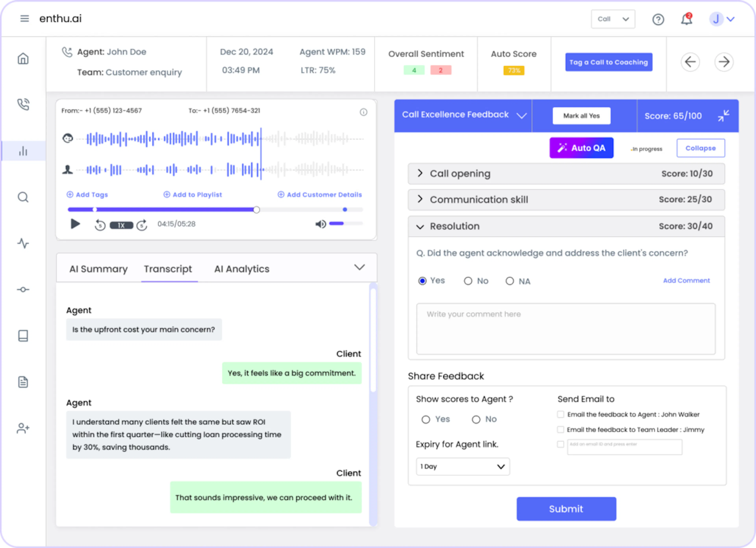Switch to the AI Analytics tab
Viewport: 756px width, 548px height.
242,269
